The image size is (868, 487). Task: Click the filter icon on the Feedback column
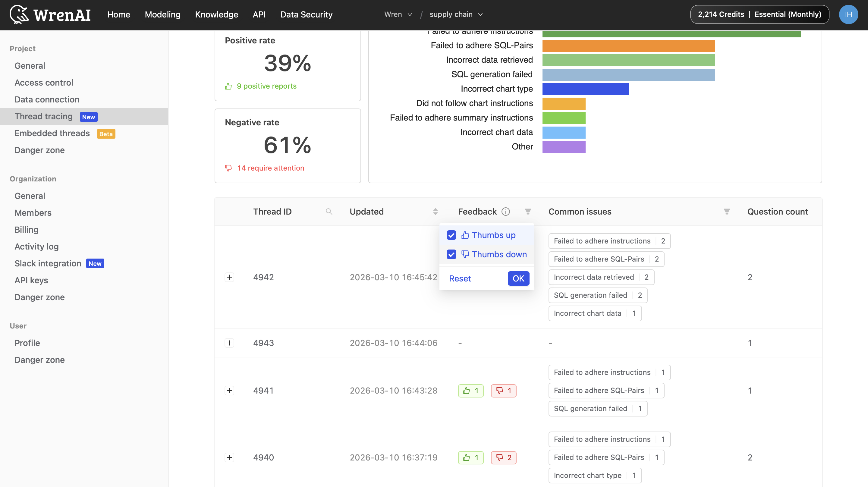click(528, 212)
